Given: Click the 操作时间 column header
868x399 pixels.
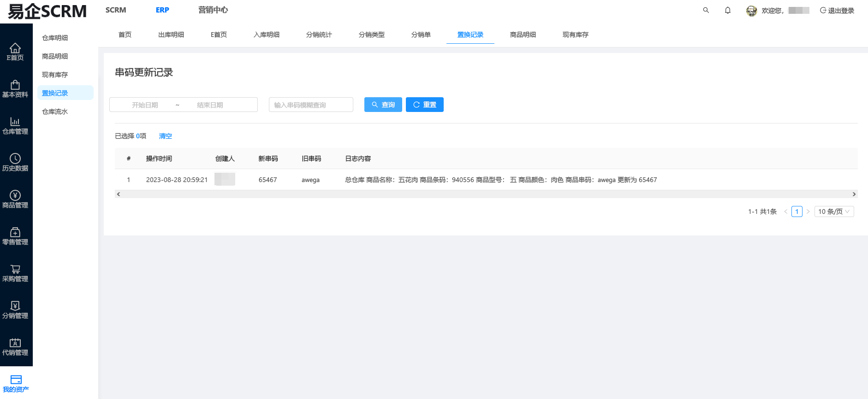Looking at the screenshot, I should (x=159, y=158).
